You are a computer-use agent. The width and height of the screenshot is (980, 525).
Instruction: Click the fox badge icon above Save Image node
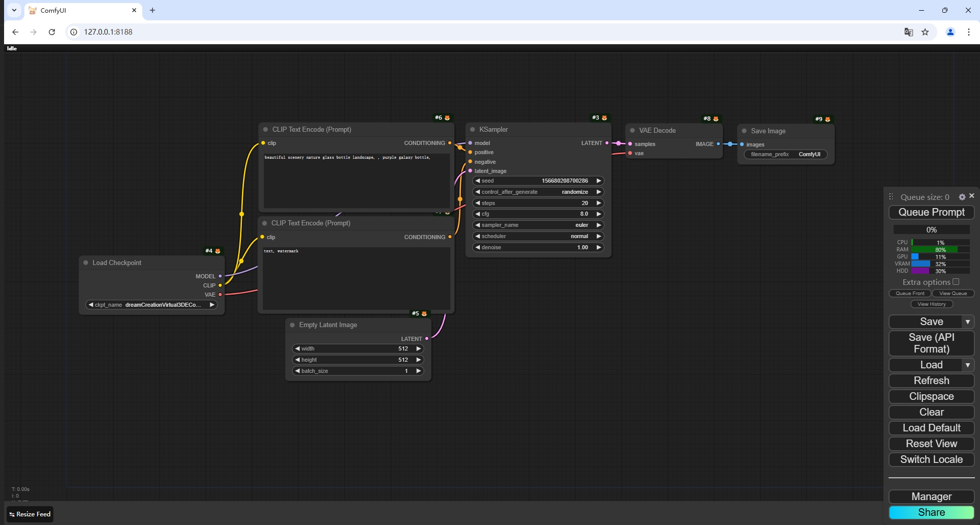click(828, 120)
